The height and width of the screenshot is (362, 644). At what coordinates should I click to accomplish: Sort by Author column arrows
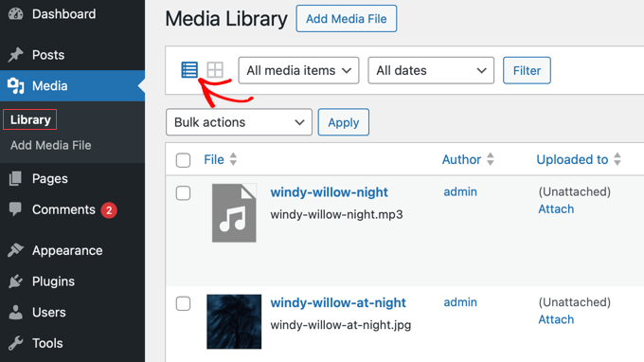point(490,159)
